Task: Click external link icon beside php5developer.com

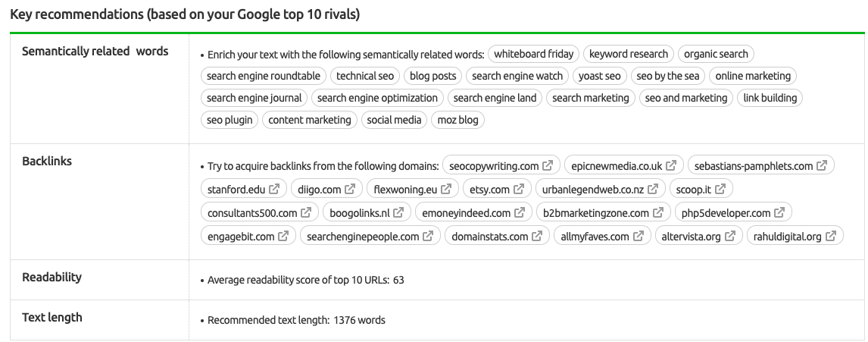Action: coord(779,212)
